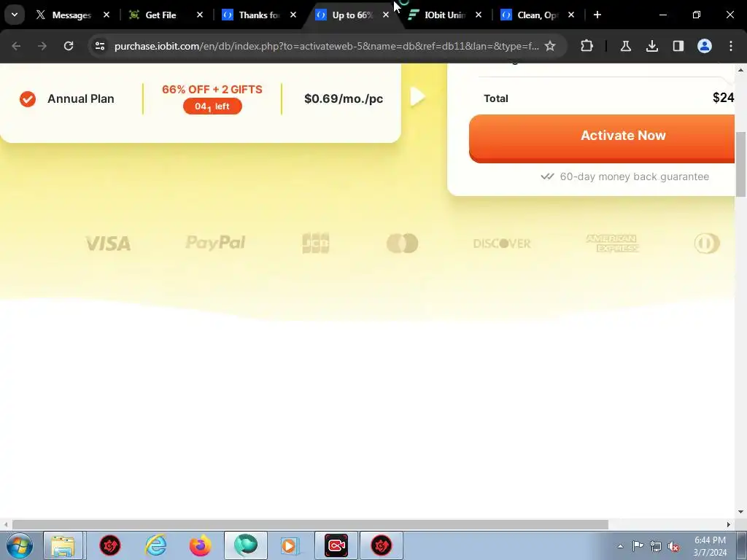Image resolution: width=747 pixels, height=560 pixels.
Task: Open the network tray icon
Action: pos(656,546)
